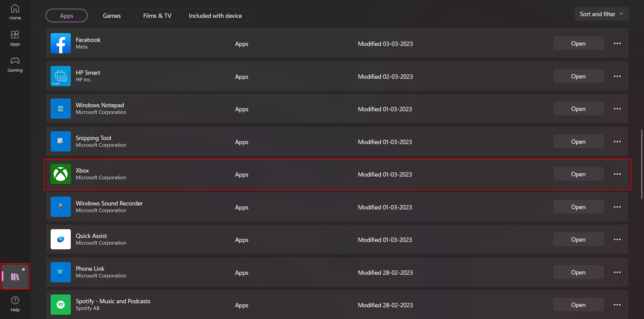644x319 pixels.
Task: Open the Phone Link app
Action: click(578, 272)
